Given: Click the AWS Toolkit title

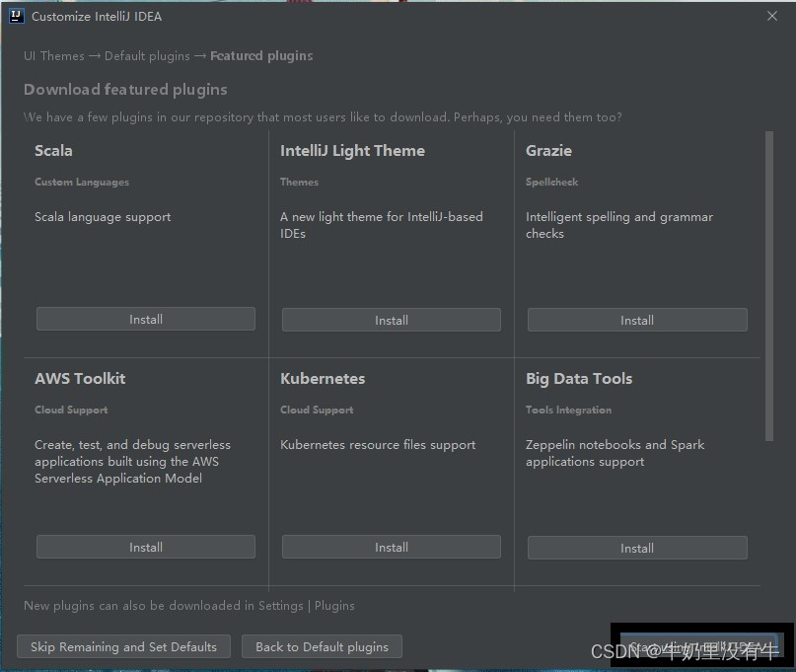Looking at the screenshot, I should click(x=80, y=379).
